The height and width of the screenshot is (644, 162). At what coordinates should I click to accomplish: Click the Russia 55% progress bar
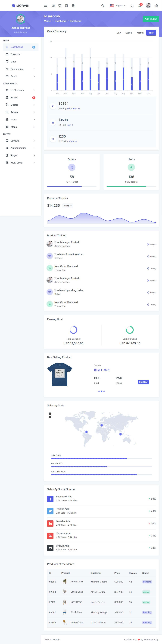coord(102,467)
